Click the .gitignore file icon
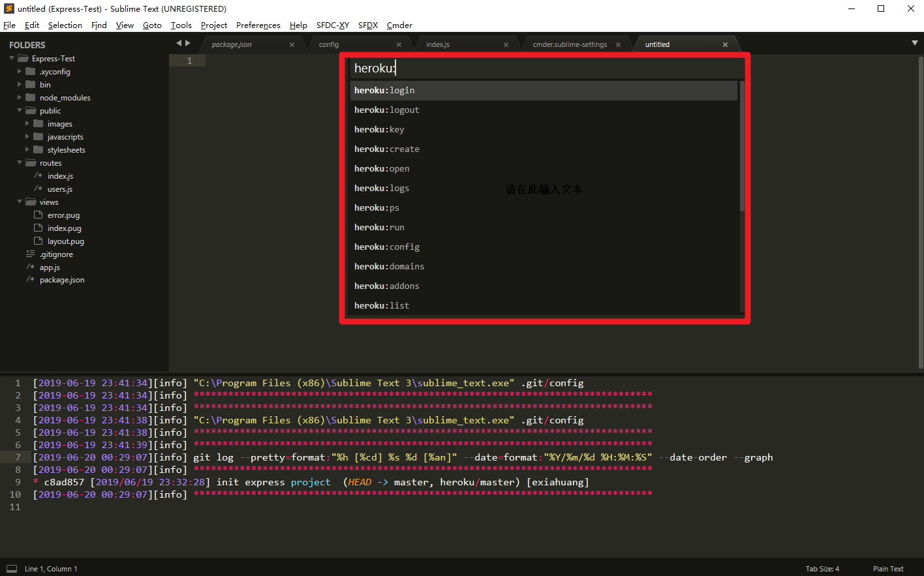The image size is (924, 576). pyautogui.click(x=30, y=254)
